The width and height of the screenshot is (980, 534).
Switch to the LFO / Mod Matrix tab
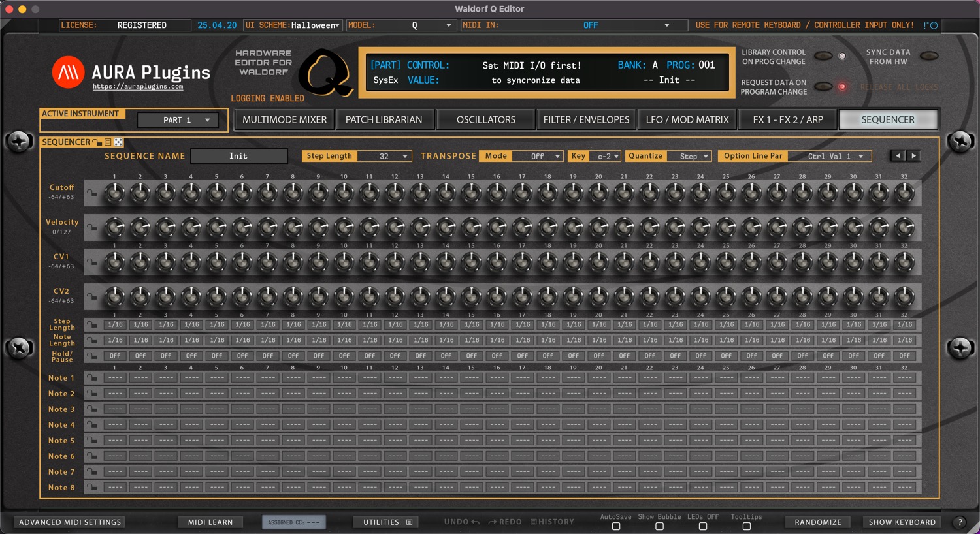click(687, 120)
